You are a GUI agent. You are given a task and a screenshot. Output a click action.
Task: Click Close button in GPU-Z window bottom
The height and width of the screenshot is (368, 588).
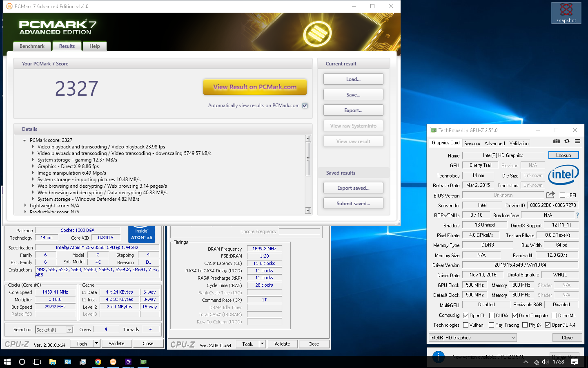tap(567, 338)
